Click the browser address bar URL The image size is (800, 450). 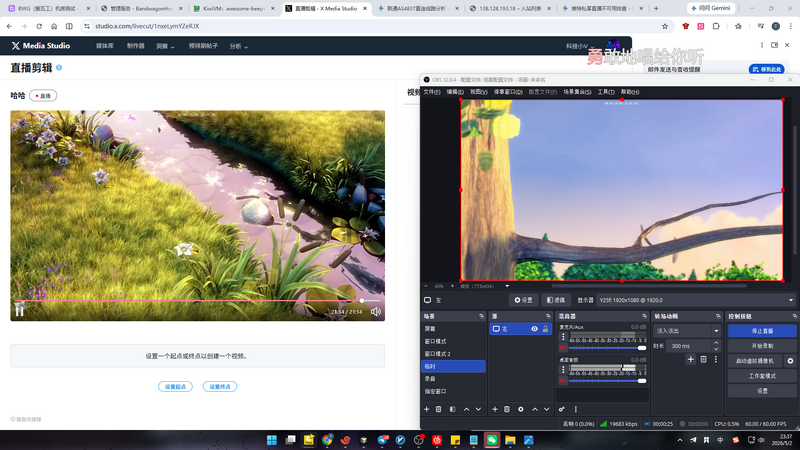tap(147, 26)
